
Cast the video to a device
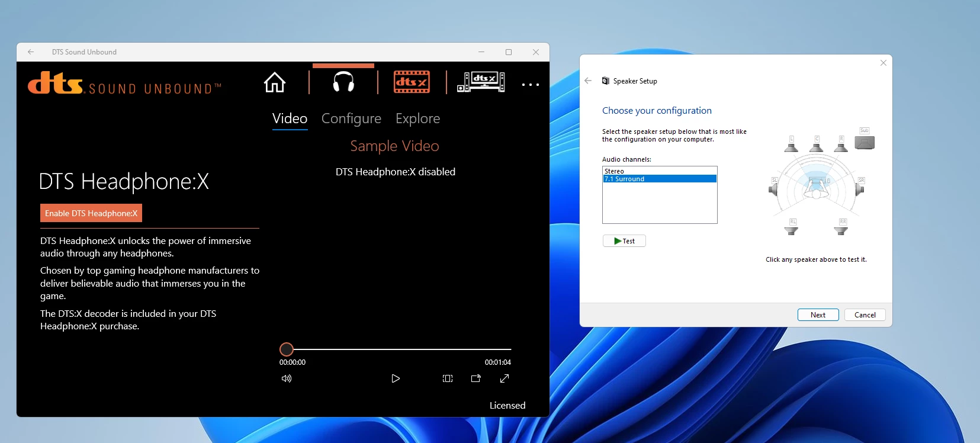(x=476, y=378)
